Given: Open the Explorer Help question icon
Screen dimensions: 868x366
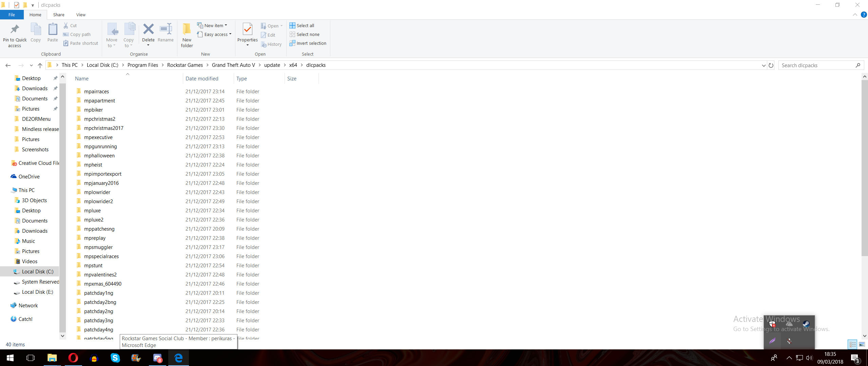Looking at the screenshot, I should [864, 15].
